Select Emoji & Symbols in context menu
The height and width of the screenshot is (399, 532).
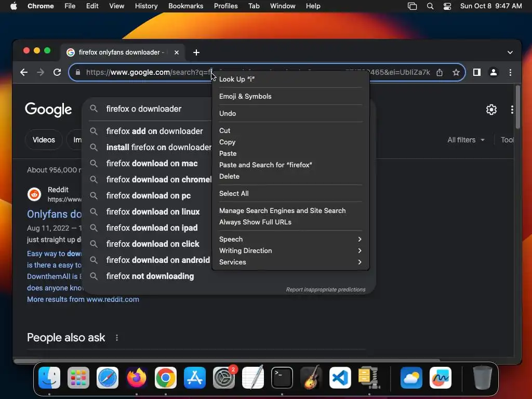(290, 96)
